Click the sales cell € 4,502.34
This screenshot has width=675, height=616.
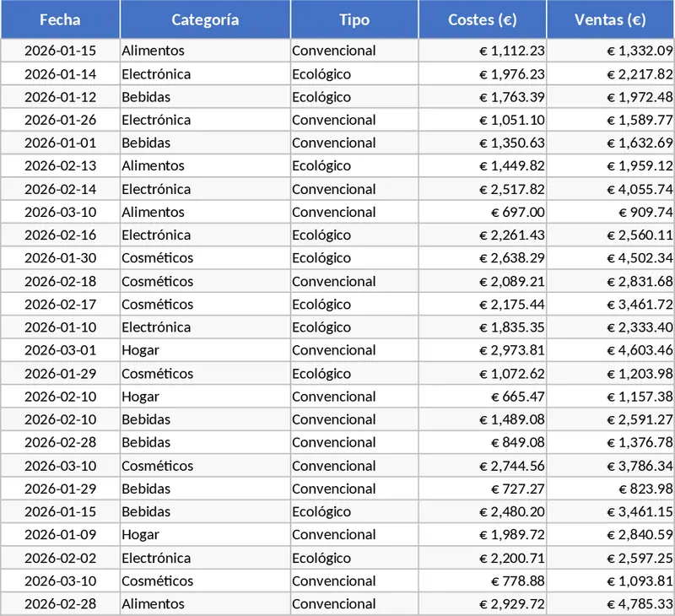[x=640, y=258]
